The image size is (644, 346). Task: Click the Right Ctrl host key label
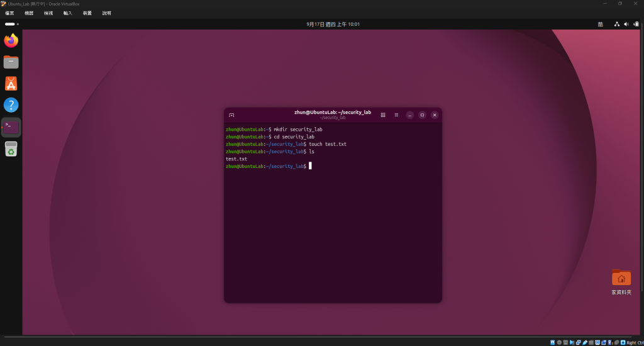tap(635, 342)
